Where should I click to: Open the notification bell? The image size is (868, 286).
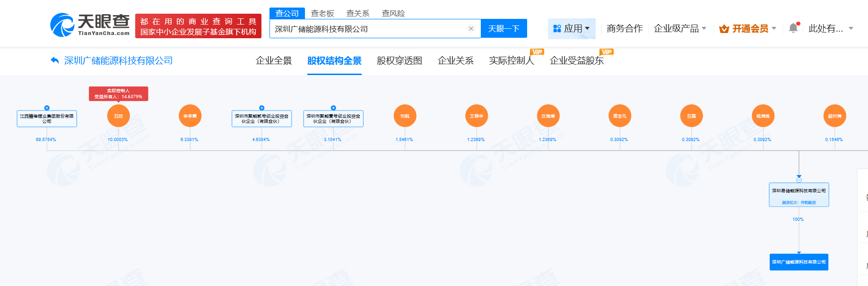[794, 28]
